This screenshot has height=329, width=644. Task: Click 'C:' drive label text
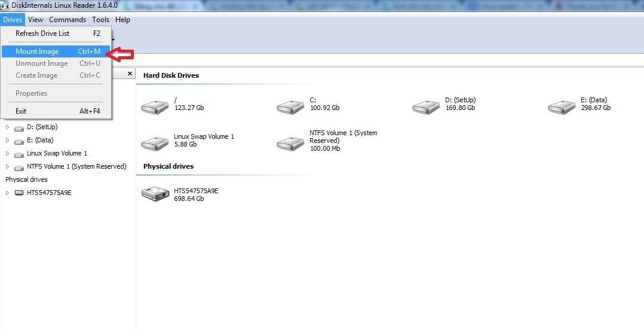coord(312,100)
